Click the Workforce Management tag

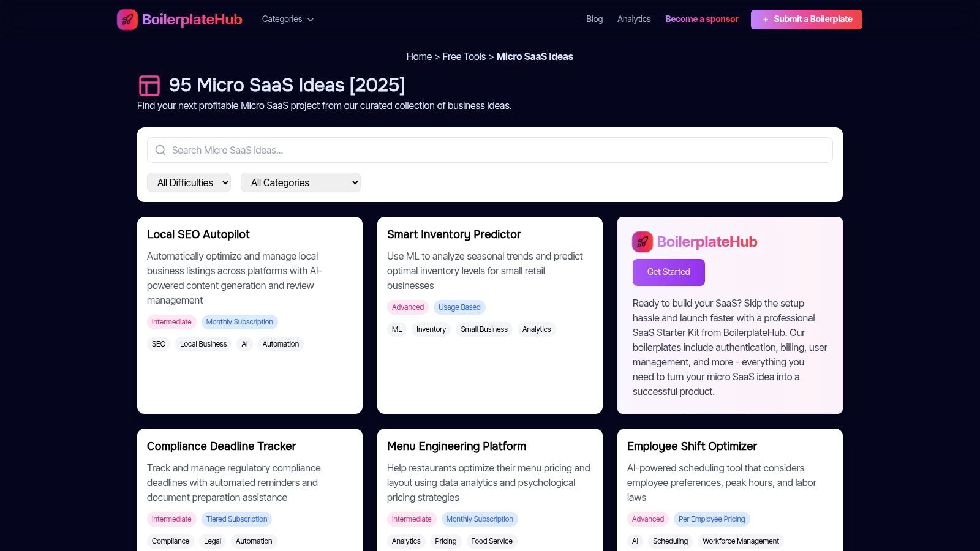tap(741, 541)
